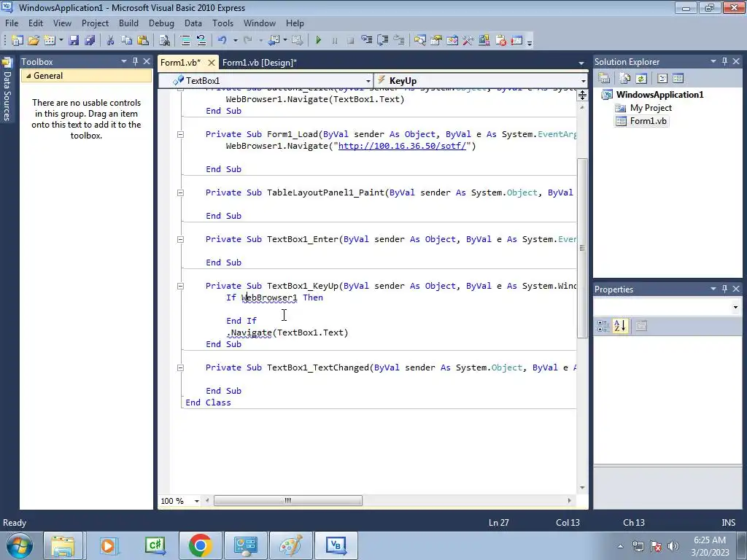Open the Tools menu

tap(222, 23)
